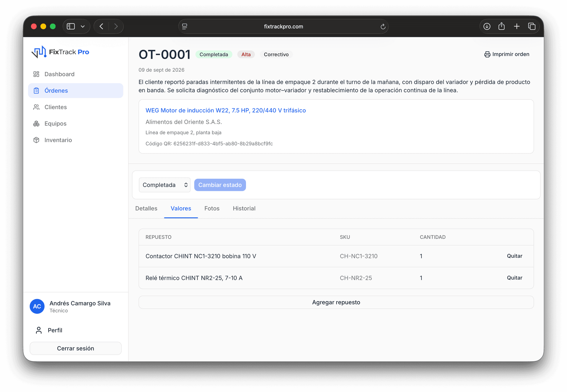Screen dimensions: 567x392
Task: Select the Valores tab
Action: click(x=181, y=209)
